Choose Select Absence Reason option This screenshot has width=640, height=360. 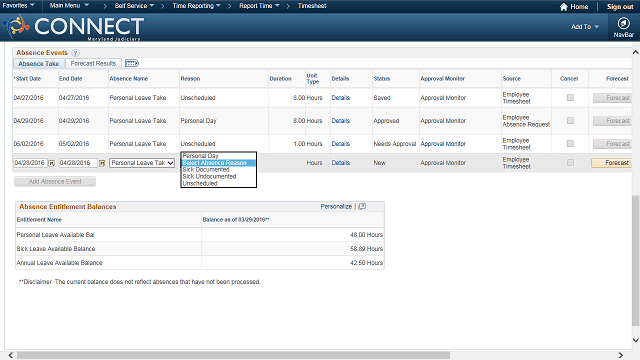pyautogui.click(x=218, y=163)
